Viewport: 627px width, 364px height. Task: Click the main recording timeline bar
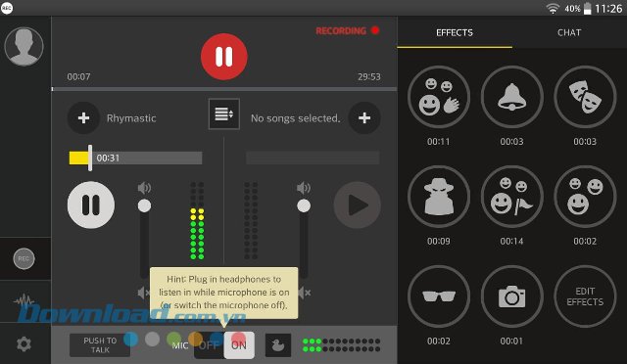(x=224, y=89)
